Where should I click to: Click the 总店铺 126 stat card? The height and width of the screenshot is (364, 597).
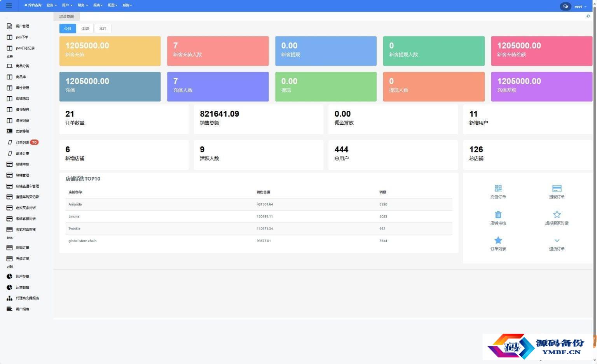528,155
